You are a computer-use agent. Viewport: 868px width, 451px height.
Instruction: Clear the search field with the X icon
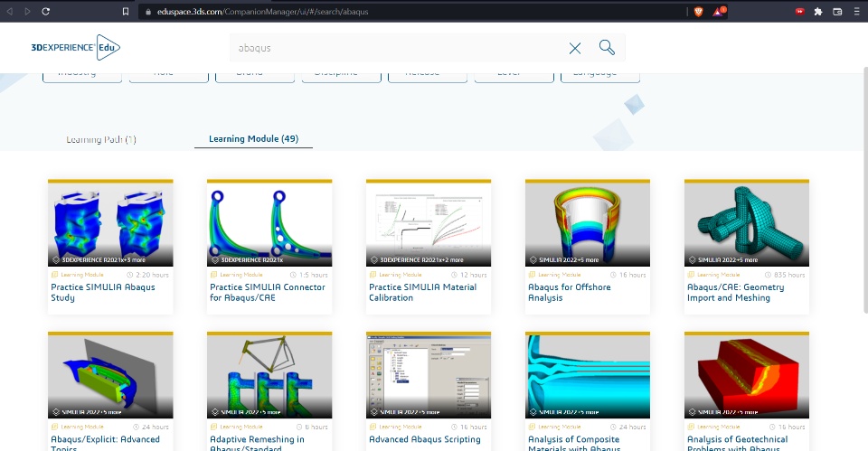[575, 48]
